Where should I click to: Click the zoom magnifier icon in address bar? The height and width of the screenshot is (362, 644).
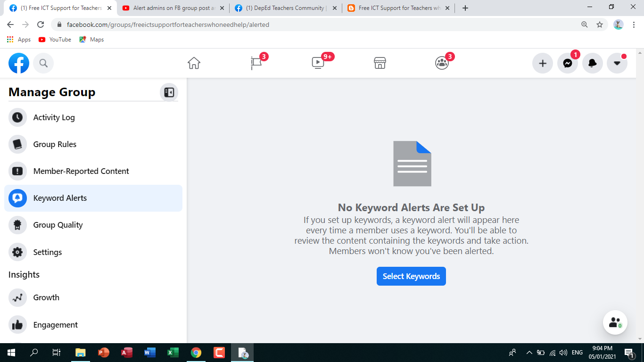585,25
